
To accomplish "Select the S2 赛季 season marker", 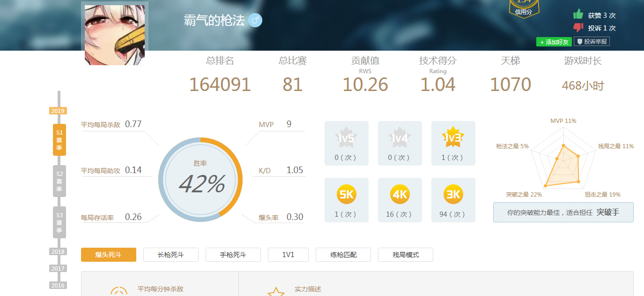I will [59, 181].
